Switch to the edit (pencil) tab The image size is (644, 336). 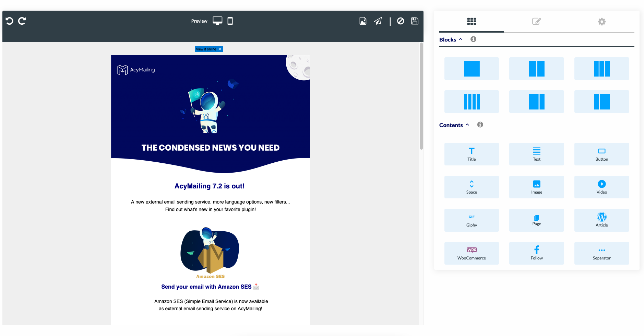536,21
